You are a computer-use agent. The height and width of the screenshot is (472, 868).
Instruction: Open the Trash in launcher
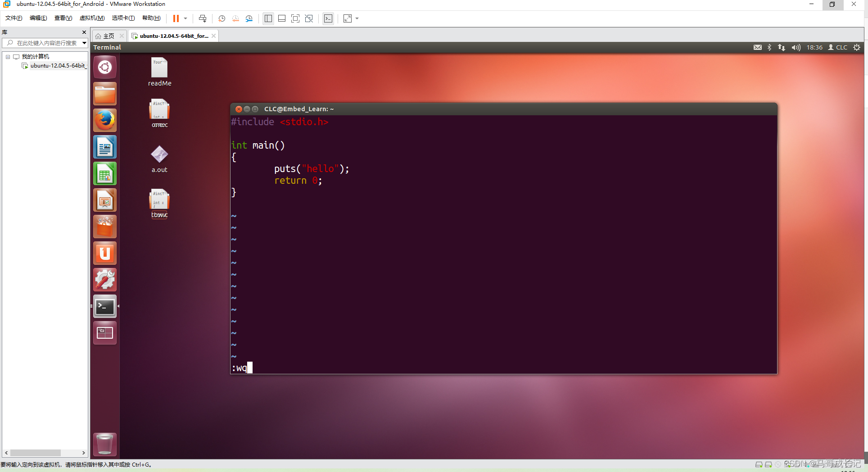pyautogui.click(x=105, y=444)
